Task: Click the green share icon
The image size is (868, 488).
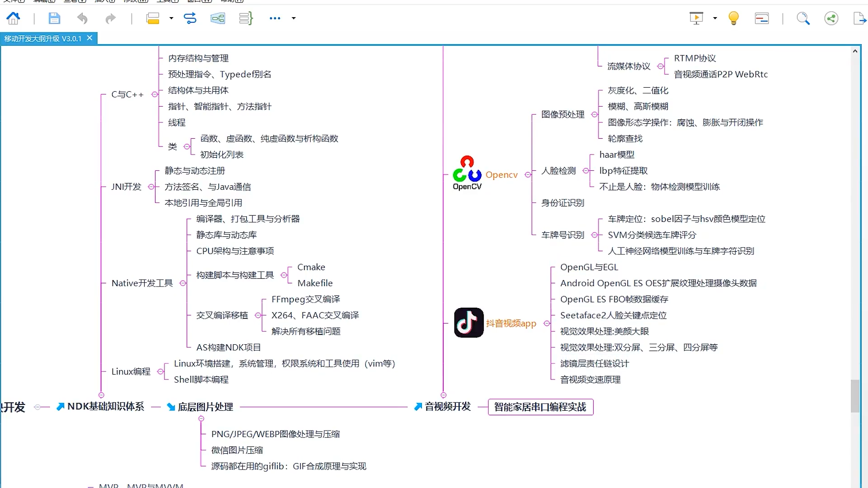Action: click(x=831, y=18)
